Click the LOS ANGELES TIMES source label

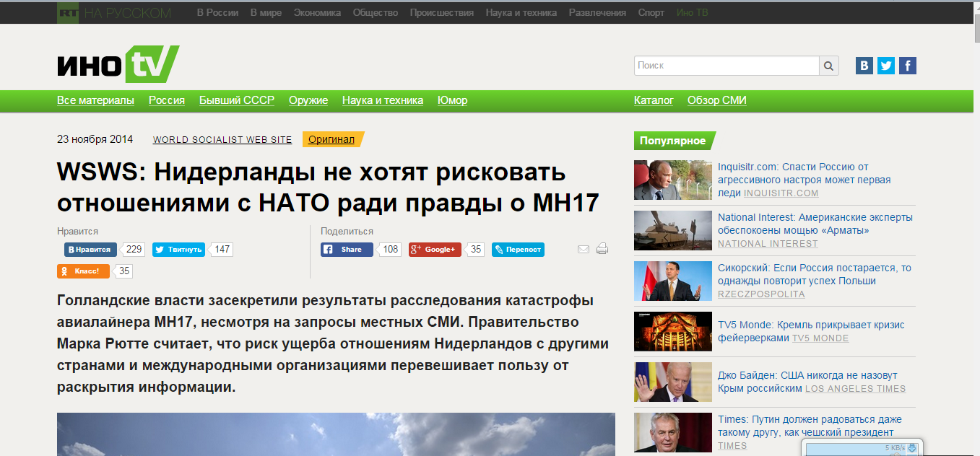[x=855, y=388]
